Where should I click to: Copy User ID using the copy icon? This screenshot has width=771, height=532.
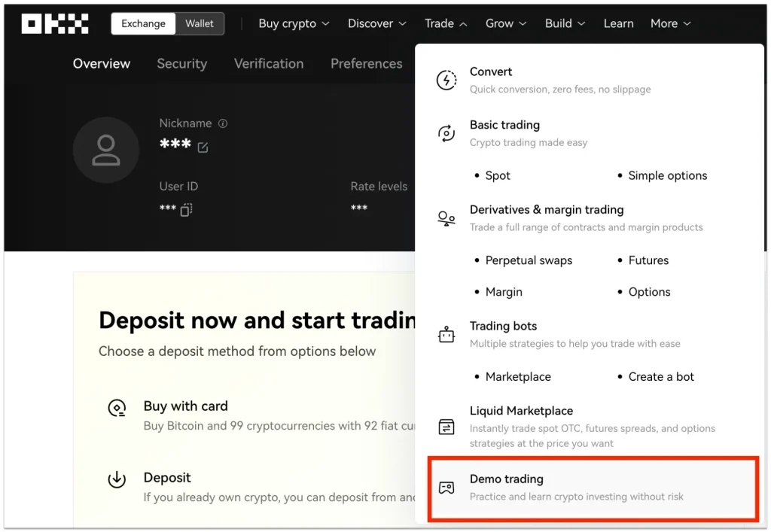tap(186, 210)
